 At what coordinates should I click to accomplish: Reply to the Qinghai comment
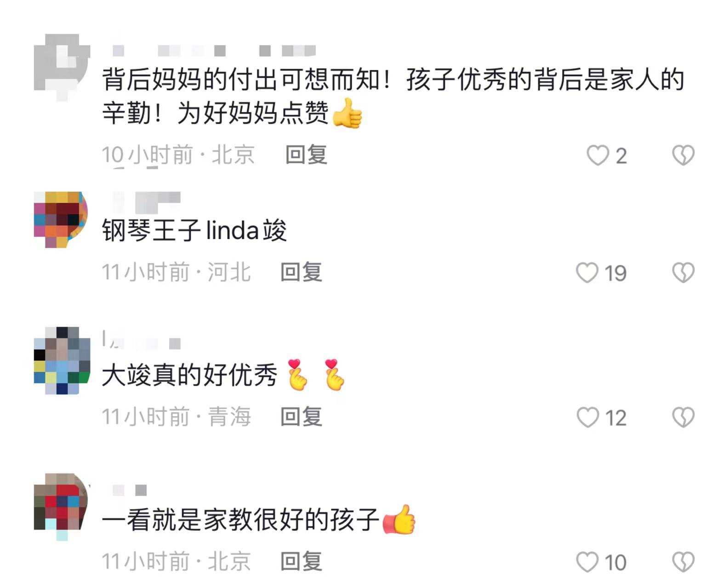[302, 417]
